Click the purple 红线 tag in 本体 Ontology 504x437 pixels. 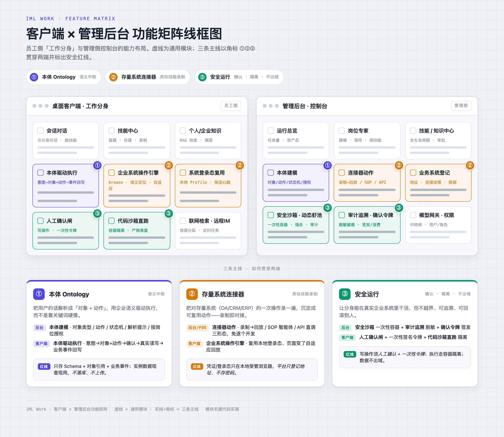coord(44,367)
